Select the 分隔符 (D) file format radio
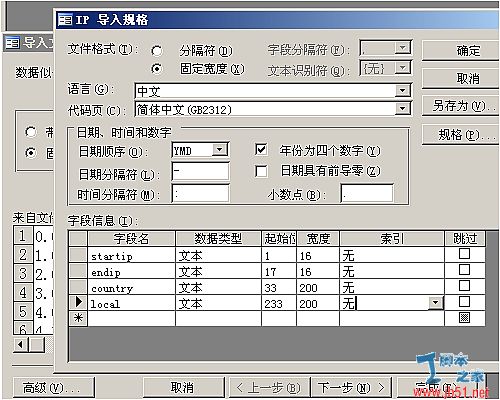The image size is (500, 400). click(157, 51)
